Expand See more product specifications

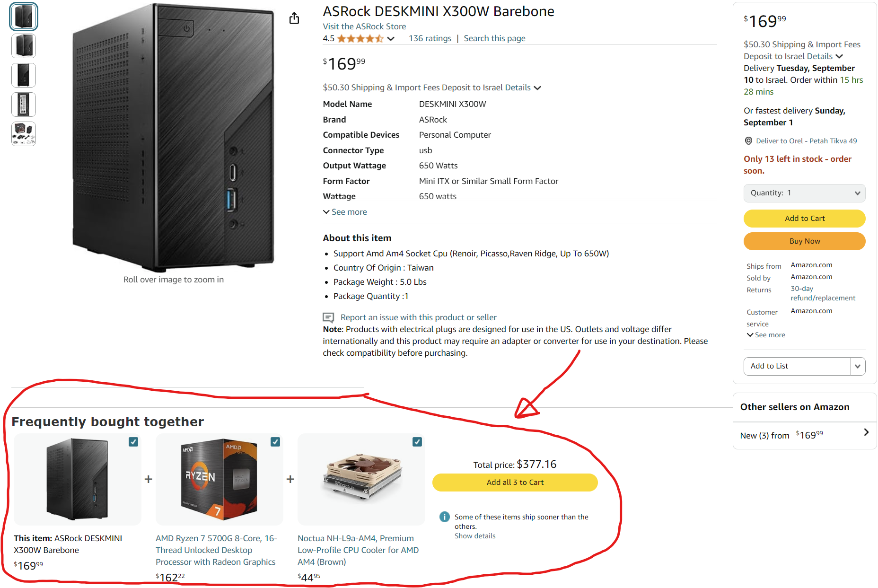[345, 212]
